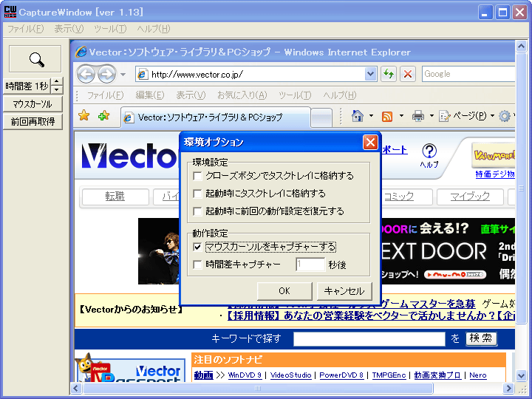Image resolution: width=532 pixels, height=399 pixels.
Task: Decrease the 時間差 seconds with down arrow
Action: pyautogui.click(x=57, y=90)
